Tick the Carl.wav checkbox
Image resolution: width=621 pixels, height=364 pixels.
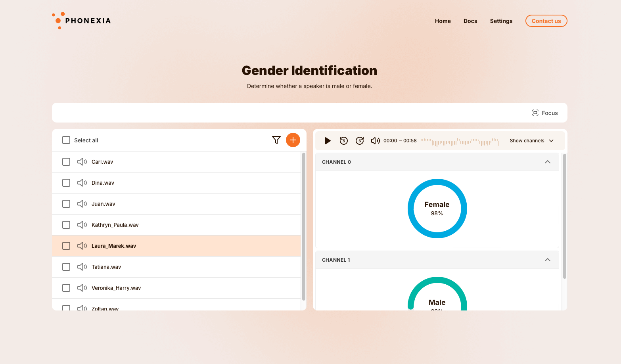[66, 162]
